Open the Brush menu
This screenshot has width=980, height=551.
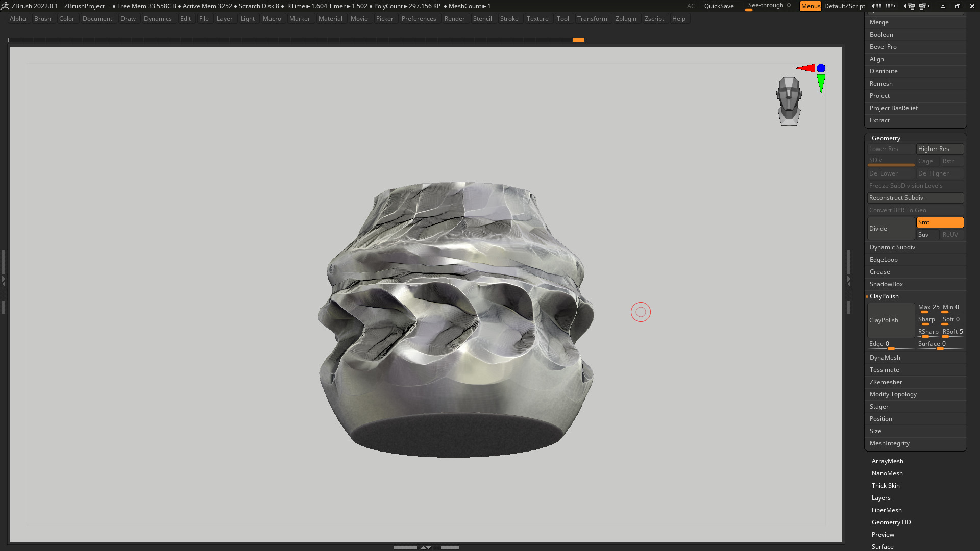[x=42, y=19]
